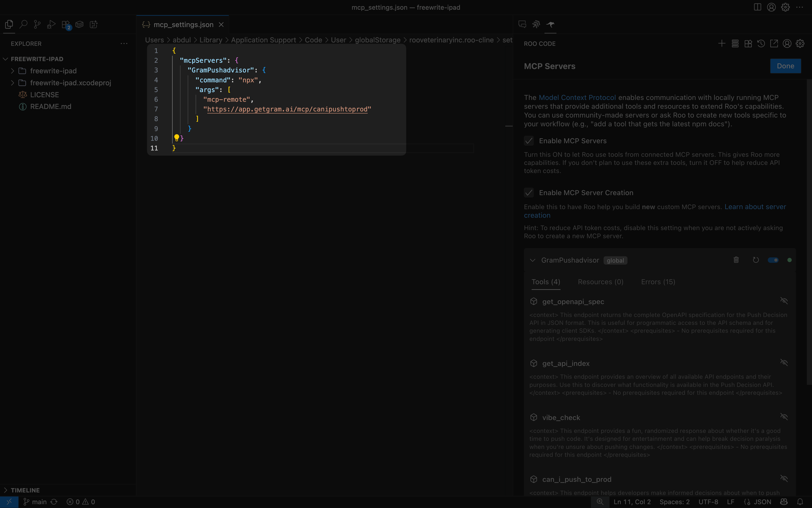Open JSON language mode selector
The width and height of the screenshot is (812, 508).
coord(762,502)
